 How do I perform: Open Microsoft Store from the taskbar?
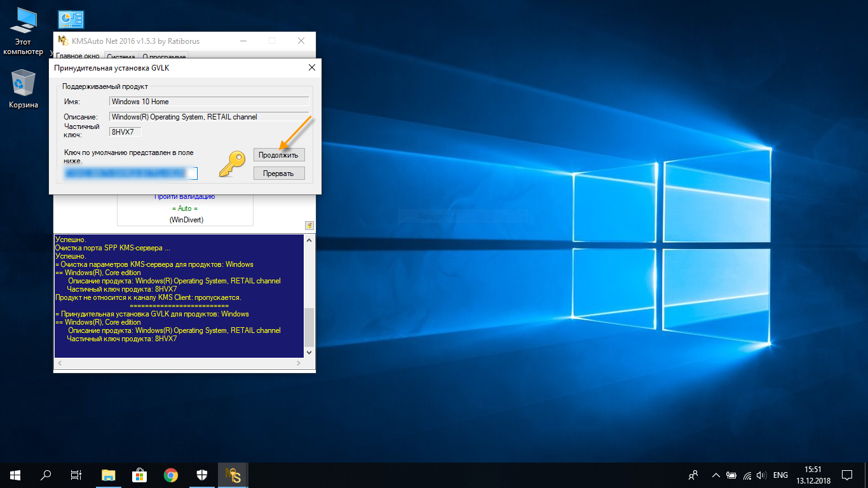tap(139, 475)
